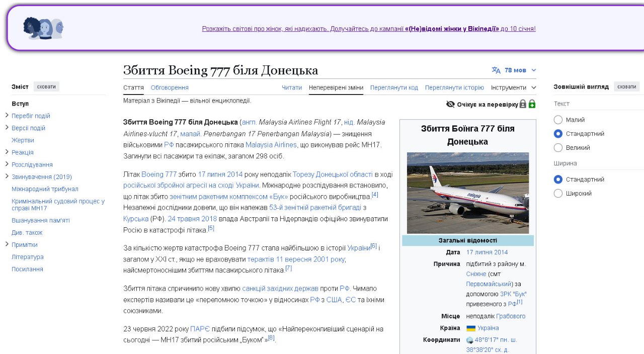Image resolution: width=644 pixels, height=354 pixels.
Task: Click the Ukraine flag icon in infobox
Action: [x=471, y=328]
